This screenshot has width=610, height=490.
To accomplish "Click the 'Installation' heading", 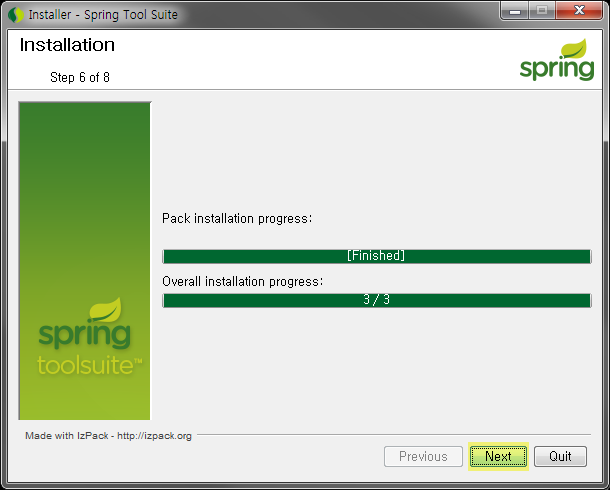I will pos(67,45).
